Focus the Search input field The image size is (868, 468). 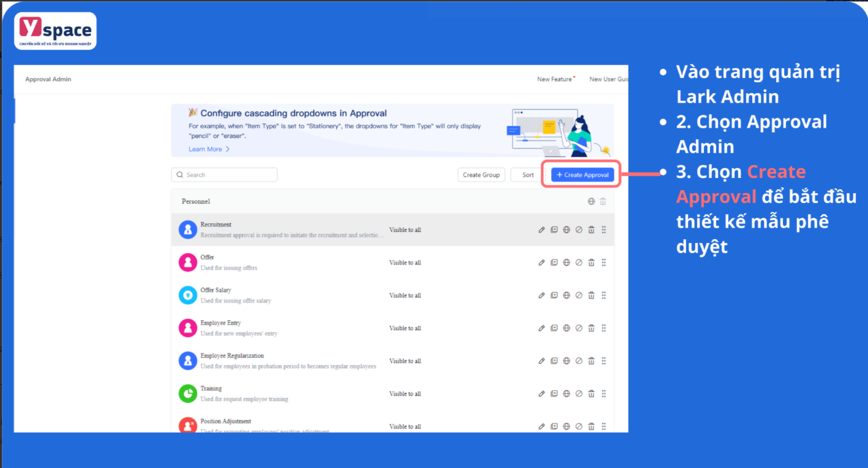click(x=224, y=175)
